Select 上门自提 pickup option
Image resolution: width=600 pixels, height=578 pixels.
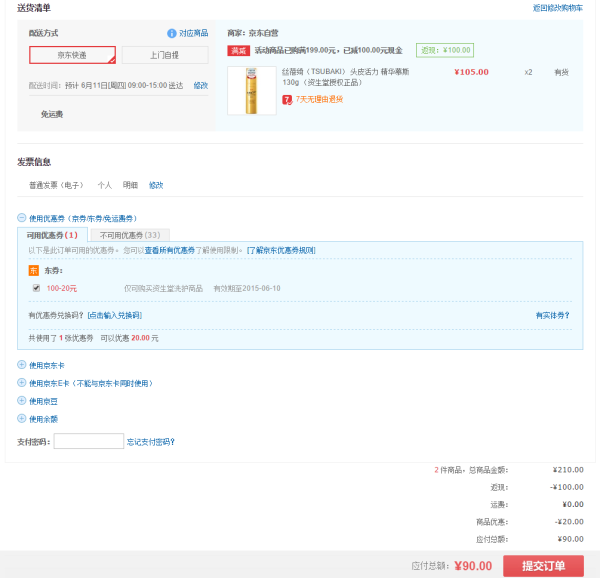click(x=165, y=55)
